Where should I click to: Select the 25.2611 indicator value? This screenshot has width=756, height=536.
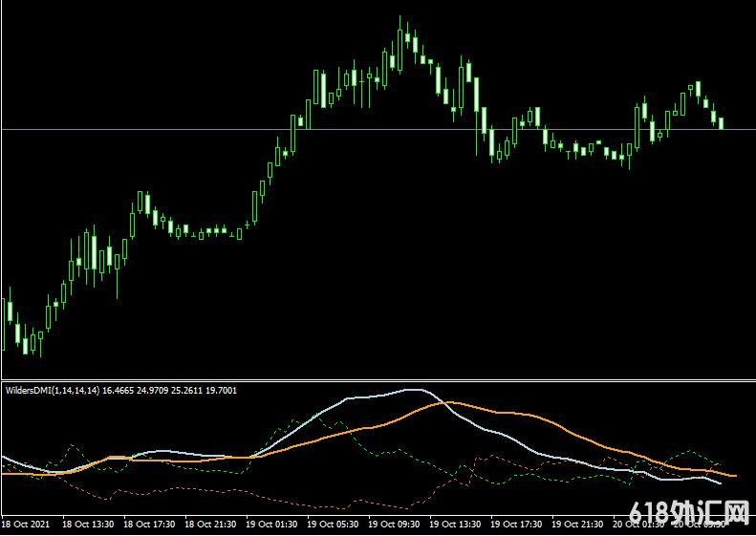pos(186,391)
